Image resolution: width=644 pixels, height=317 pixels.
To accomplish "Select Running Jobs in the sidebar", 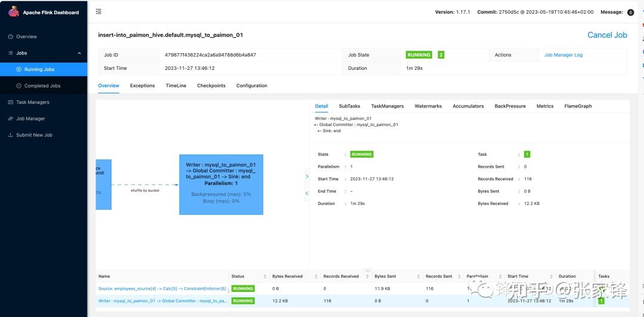I will [44, 69].
